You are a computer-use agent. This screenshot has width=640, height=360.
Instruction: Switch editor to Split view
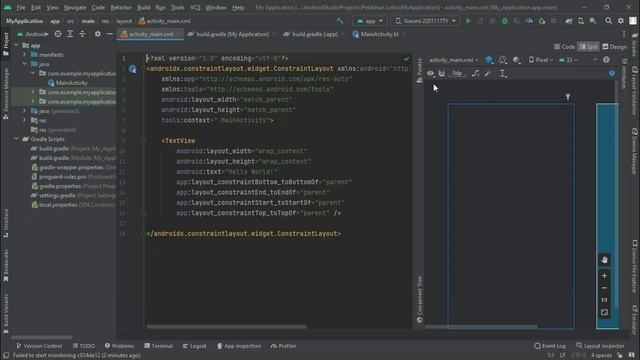[x=588, y=47]
